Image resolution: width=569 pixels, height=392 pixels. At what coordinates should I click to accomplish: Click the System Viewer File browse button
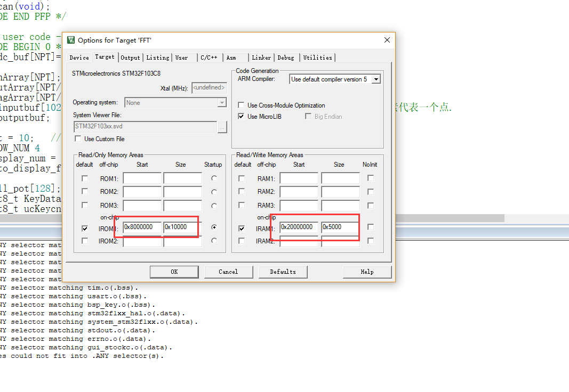222,127
